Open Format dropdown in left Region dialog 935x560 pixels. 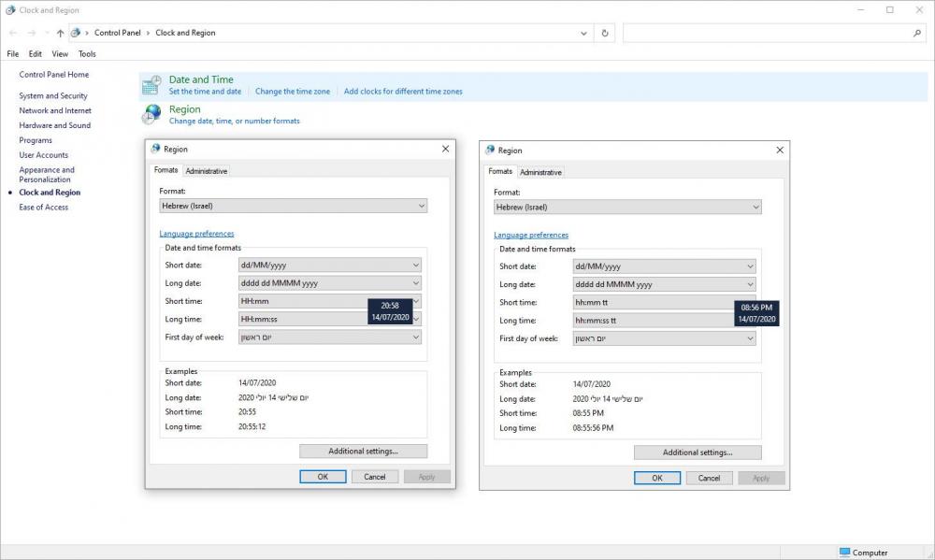[x=294, y=206]
